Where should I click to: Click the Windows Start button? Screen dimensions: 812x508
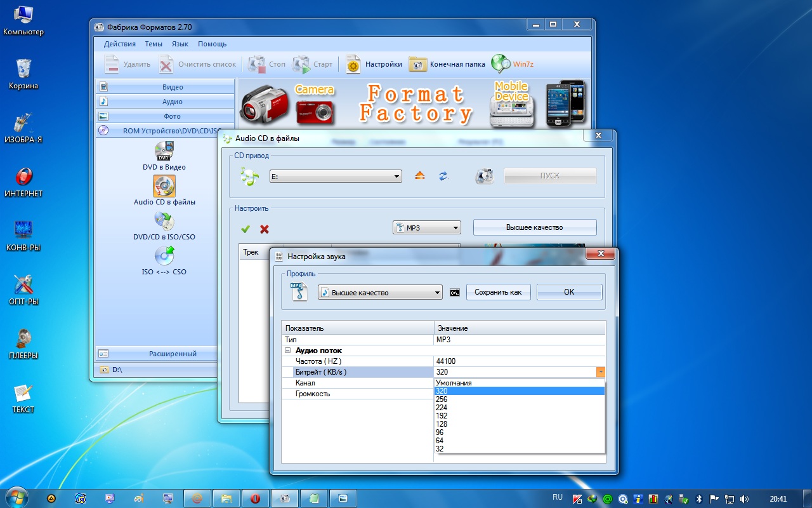coord(16,497)
